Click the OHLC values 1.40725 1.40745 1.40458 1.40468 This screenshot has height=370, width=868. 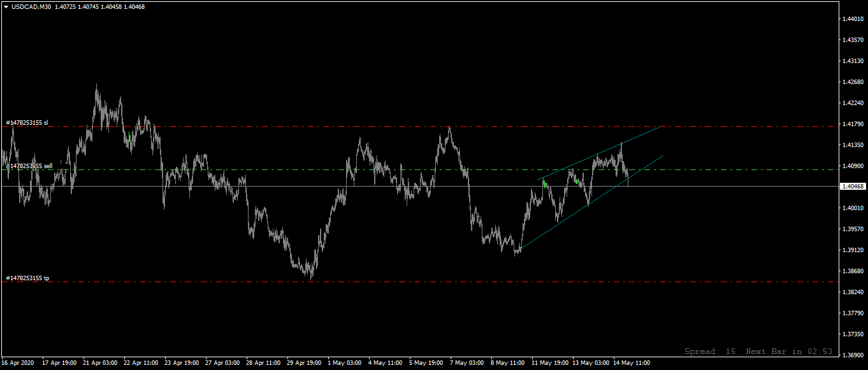(x=99, y=6)
